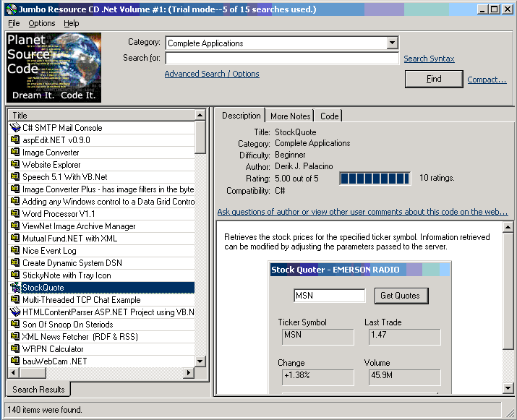
Task: Click the icon beside C# SMTP Mail Console
Action: pyautogui.click(x=15, y=127)
